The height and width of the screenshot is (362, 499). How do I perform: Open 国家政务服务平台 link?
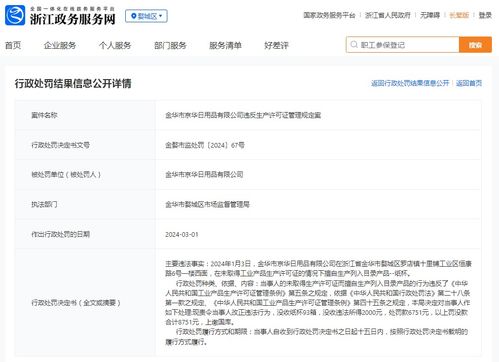[x=329, y=15]
